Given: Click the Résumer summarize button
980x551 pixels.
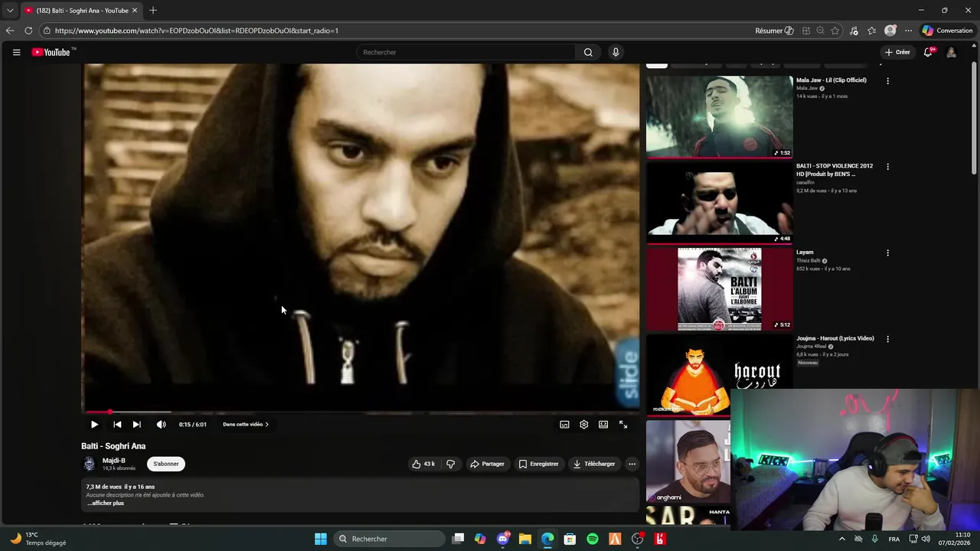Looking at the screenshot, I should click(x=774, y=31).
